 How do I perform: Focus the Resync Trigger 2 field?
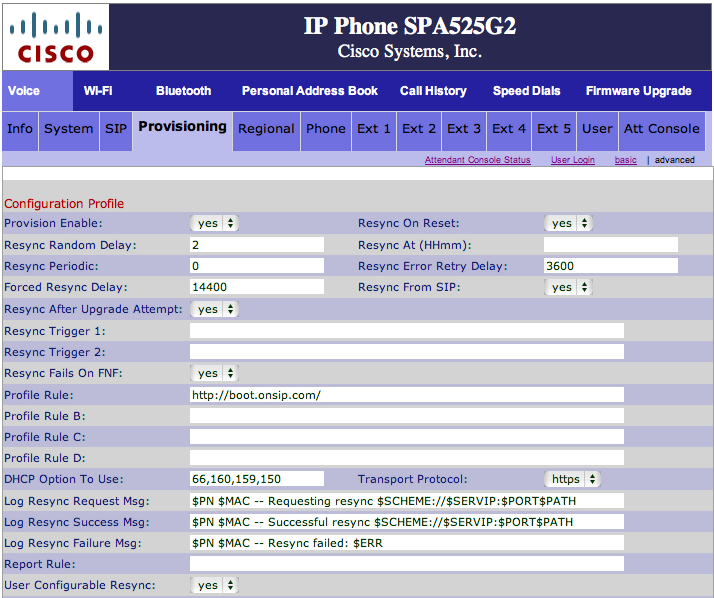pyautogui.click(x=407, y=352)
